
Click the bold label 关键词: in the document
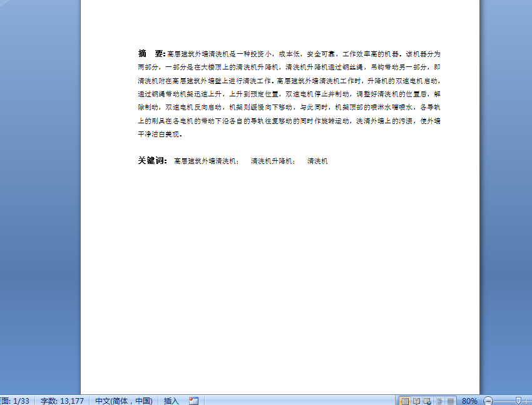pos(152,160)
